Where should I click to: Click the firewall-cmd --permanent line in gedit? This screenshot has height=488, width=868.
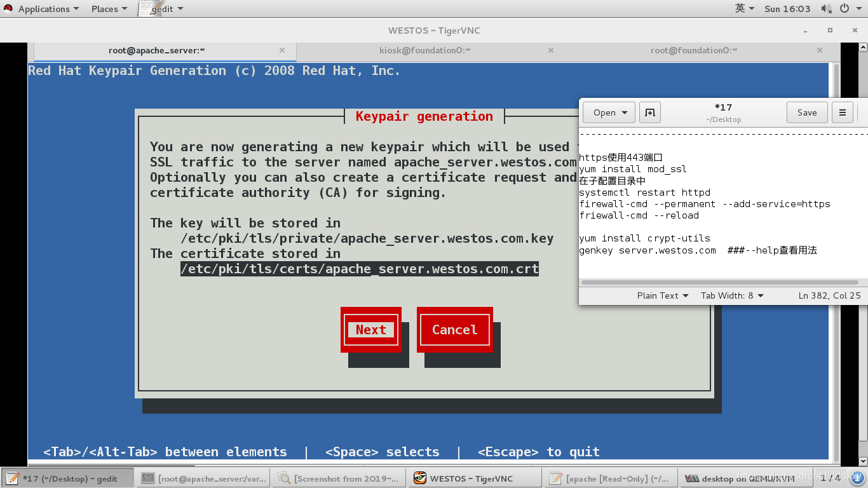[705, 204]
